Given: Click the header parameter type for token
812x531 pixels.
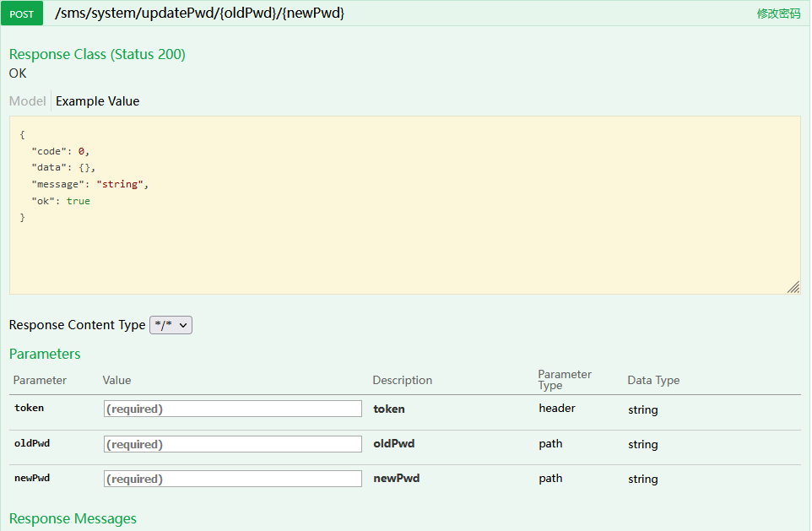Looking at the screenshot, I should pos(557,409).
